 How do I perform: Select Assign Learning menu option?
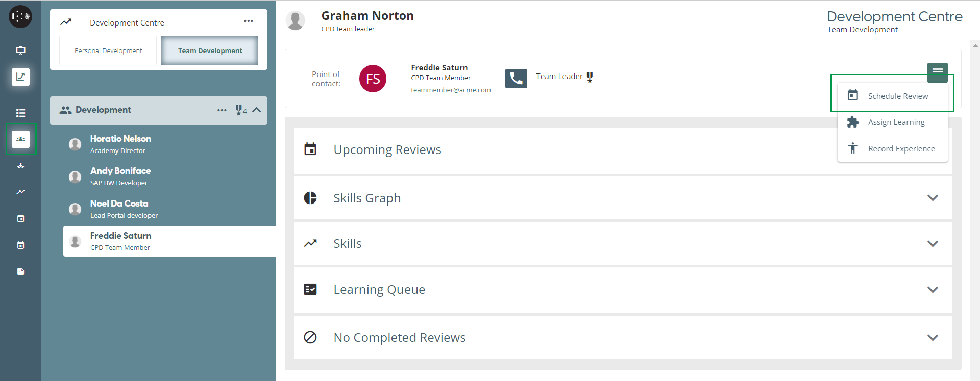click(896, 122)
